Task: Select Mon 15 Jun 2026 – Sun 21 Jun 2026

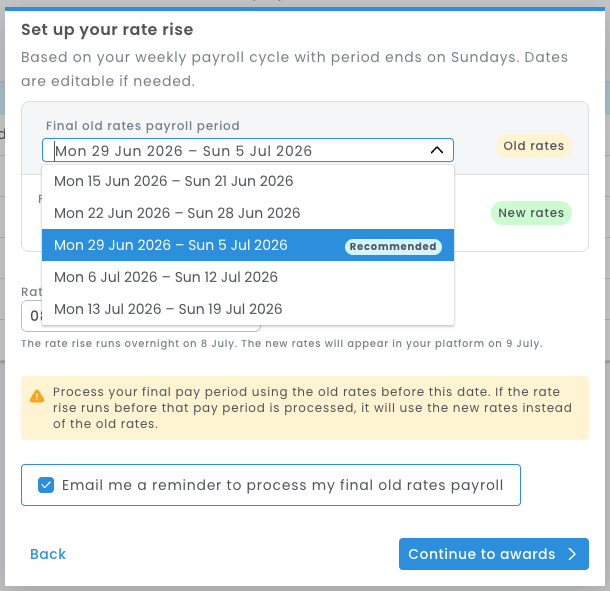Action: click(248, 181)
